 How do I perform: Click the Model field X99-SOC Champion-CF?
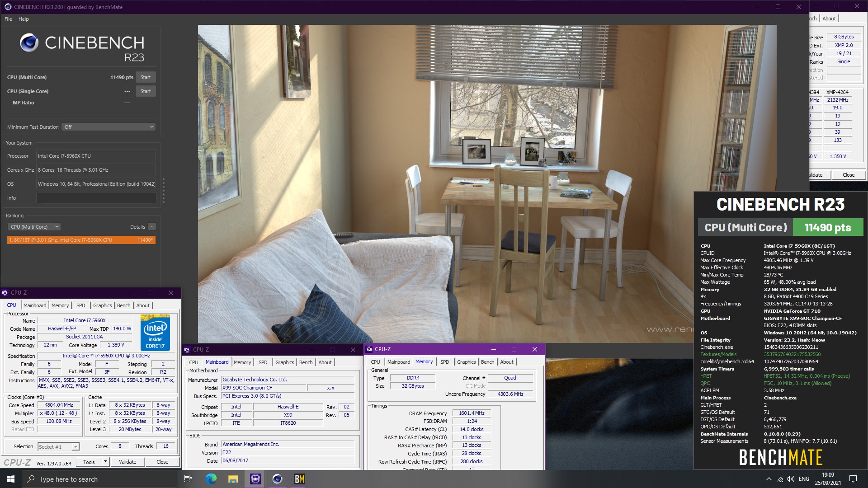(263, 388)
